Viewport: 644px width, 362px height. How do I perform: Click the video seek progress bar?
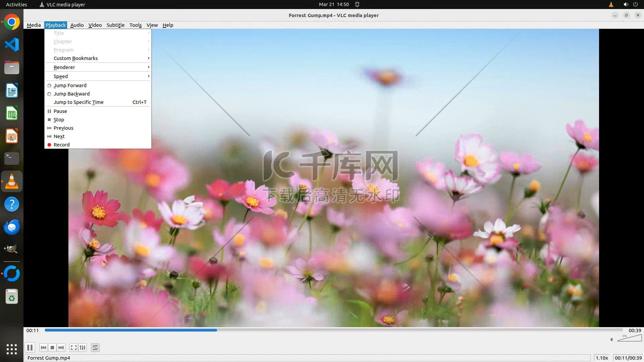[x=333, y=330]
